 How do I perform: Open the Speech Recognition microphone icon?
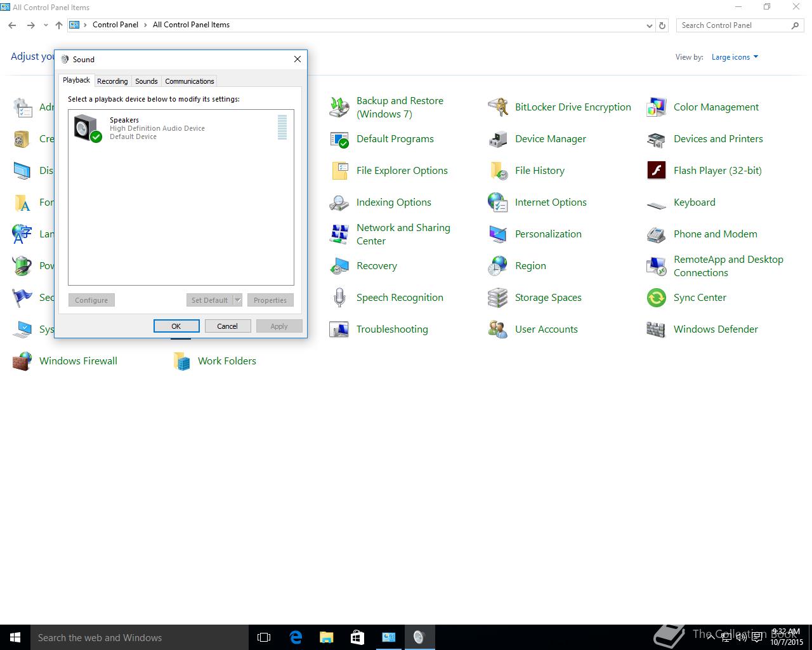[339, 298]
